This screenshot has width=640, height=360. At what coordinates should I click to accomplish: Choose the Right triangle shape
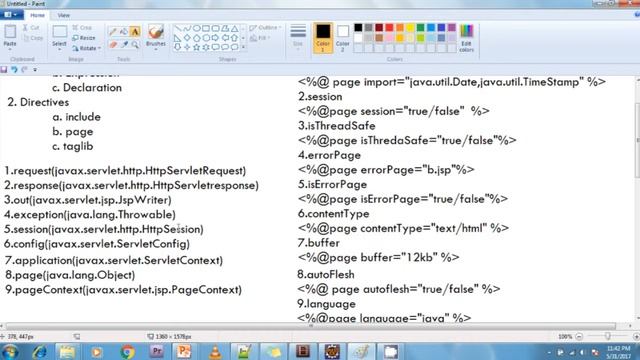tap(178, 38)
